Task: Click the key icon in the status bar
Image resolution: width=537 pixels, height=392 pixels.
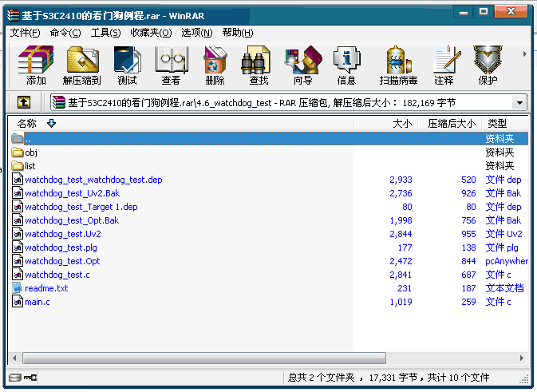Action: (30, 378)
